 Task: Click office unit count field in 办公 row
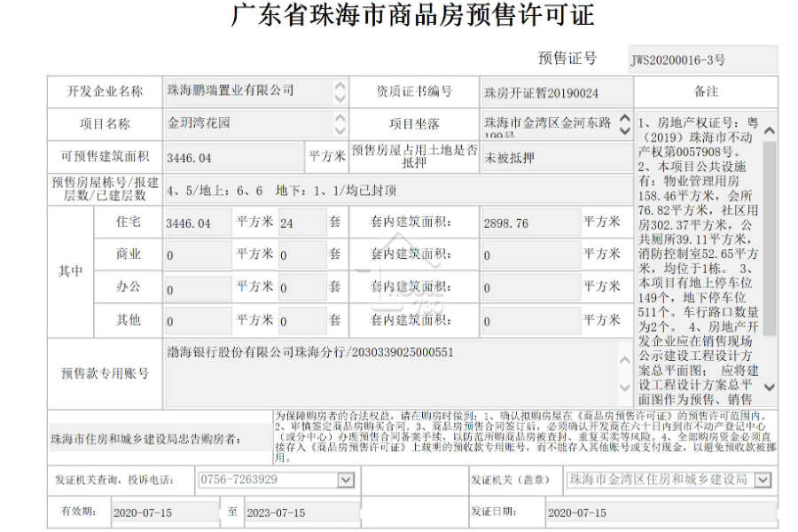click(302, 287)
